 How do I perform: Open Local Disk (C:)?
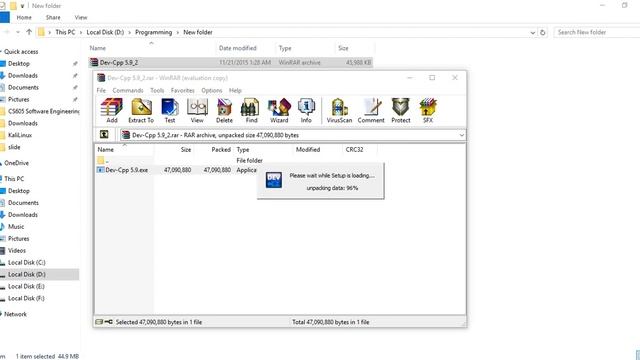27,262
